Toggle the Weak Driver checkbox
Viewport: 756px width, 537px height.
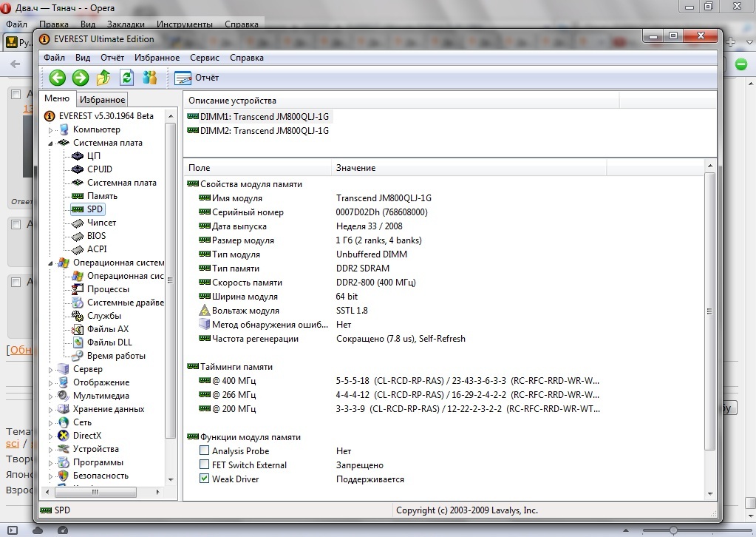click(x=205, y=479)
